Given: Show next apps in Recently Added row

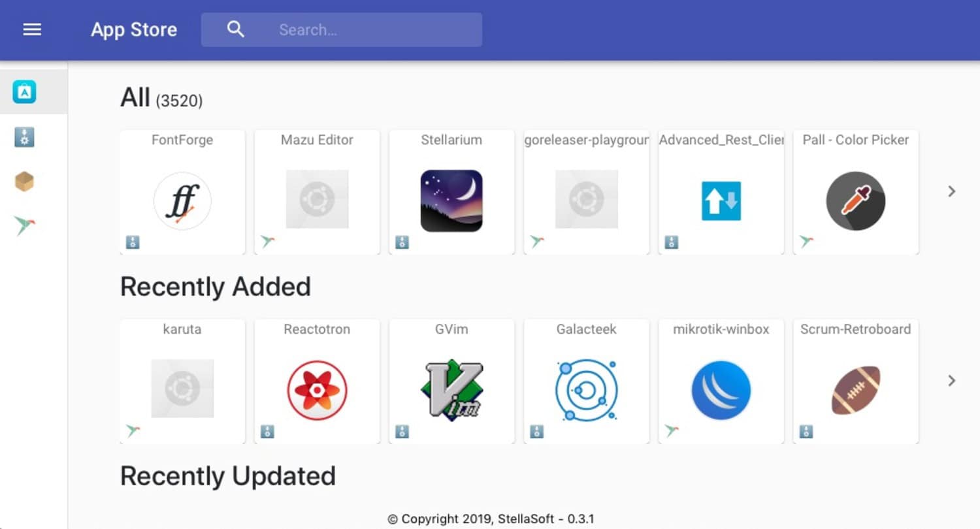Looking at the screenshot, I should click(x=951, y=381).
